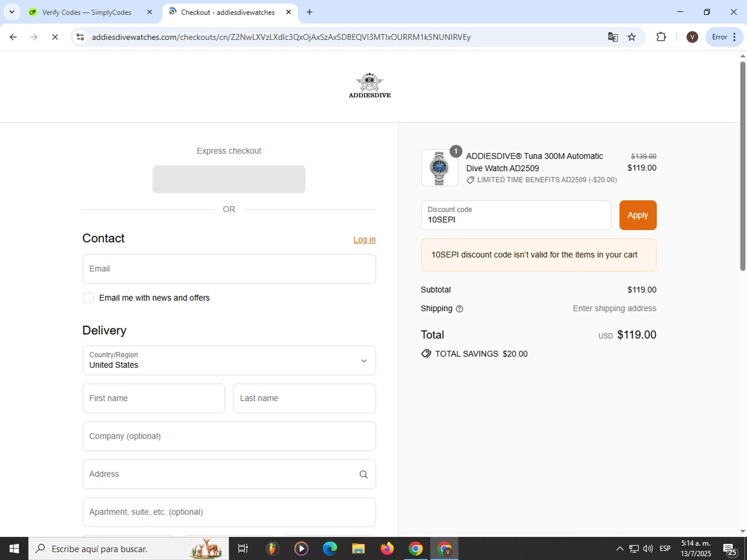Viewport: 747px width, 560px height.
Task: Click the shipping help question mark icon
Action: pyautogui.click(x=459, y=309)
